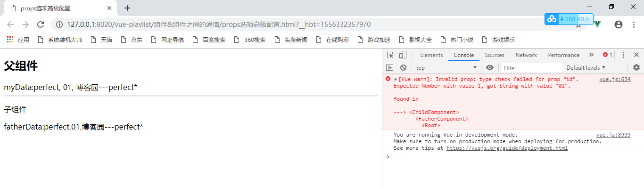Close the DevTools panel

[x=636, y=55]
